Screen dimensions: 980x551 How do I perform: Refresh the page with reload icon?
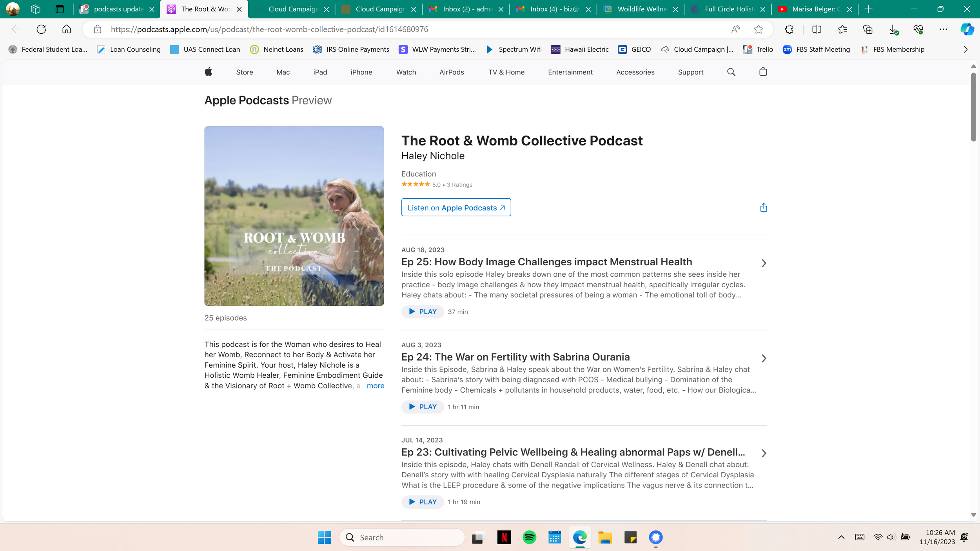tap(41, 29)
